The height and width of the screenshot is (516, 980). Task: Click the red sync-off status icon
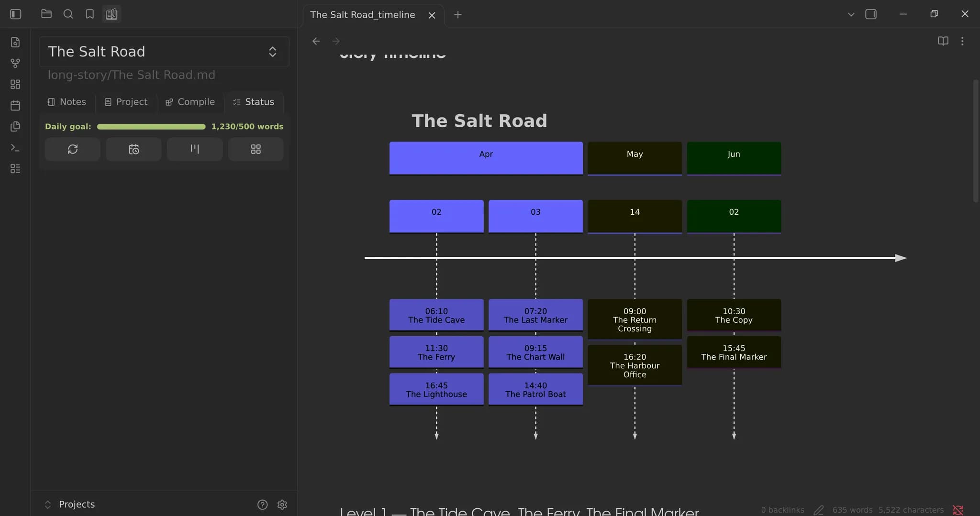958,510
